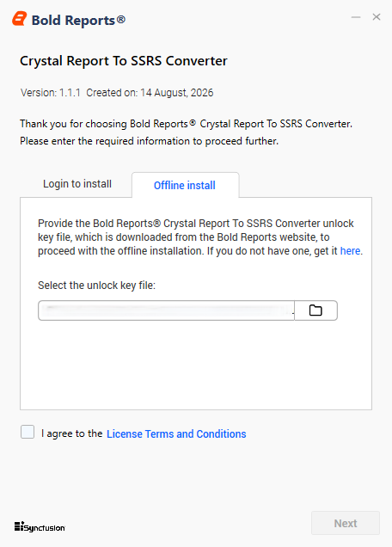Click the Syncfusion logo in the footer
The height and width of the screenshot is (547, 392).
click(x=40, y=526)
